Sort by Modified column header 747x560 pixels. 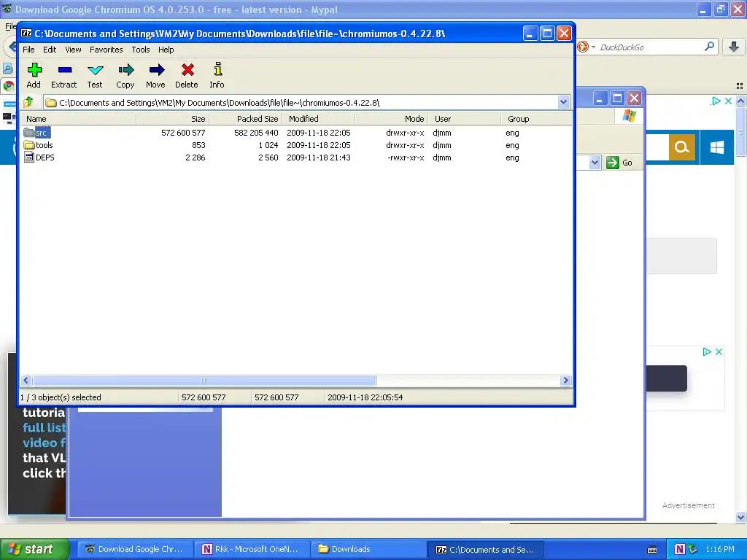(x=318, y=119)
